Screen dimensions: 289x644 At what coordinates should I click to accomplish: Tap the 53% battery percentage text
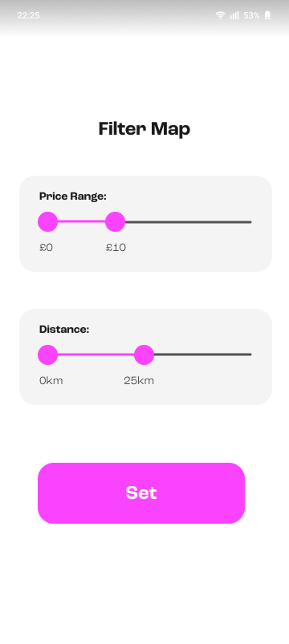click(x=251, y=15)
